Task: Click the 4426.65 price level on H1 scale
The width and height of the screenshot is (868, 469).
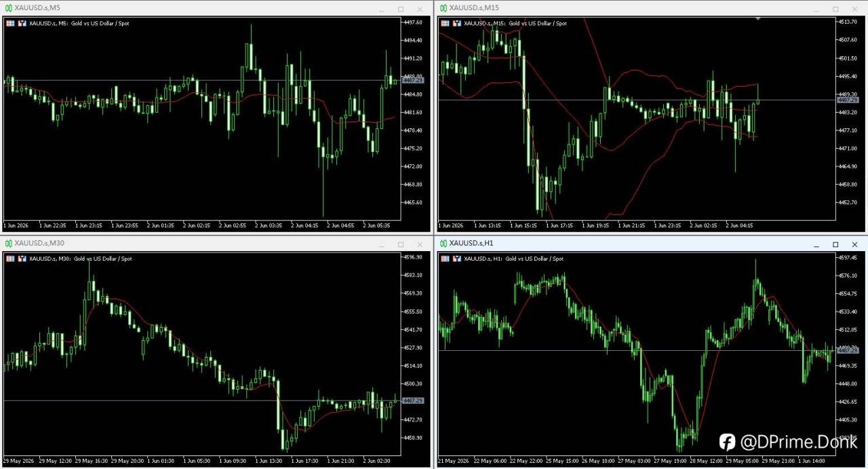Action: 848,402
